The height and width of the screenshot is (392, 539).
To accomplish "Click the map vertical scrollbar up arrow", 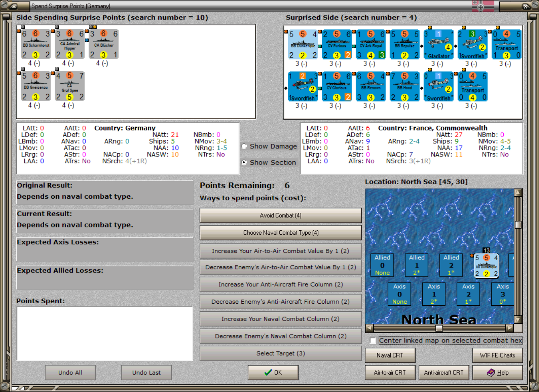I will (518, 193).
